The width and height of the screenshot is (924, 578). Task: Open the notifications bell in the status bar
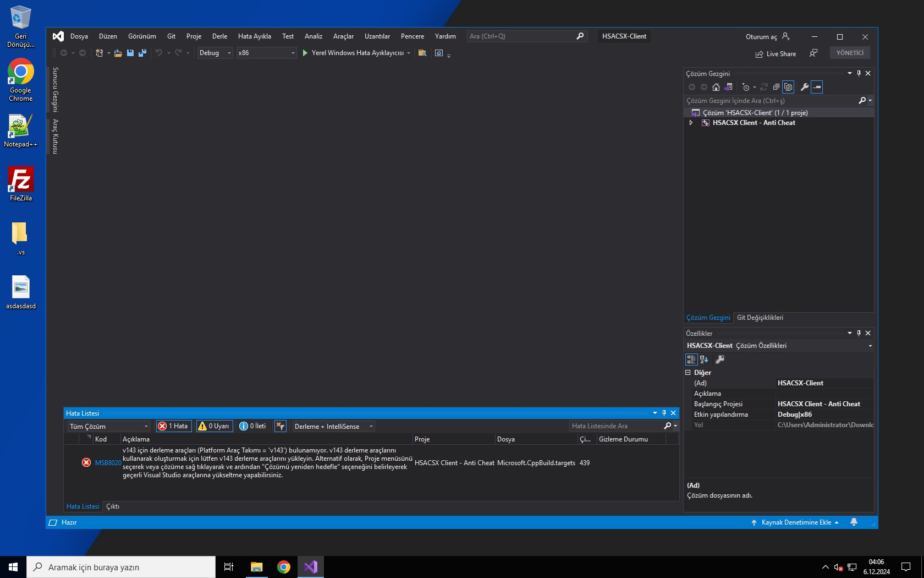(x=854, y=522)
